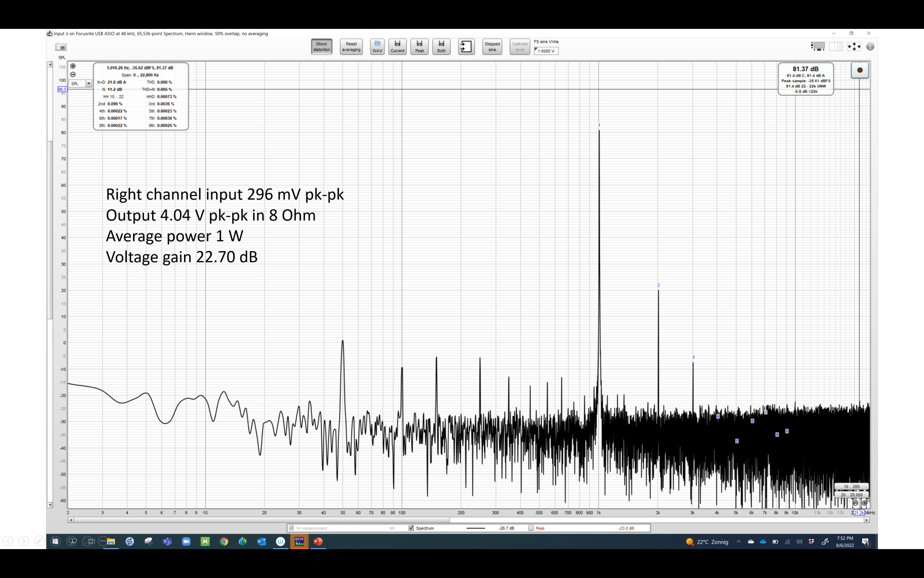Screen dimensions: 924x578
Task: Open the slideshow pen tools icon
Action: (x=39, y=541)
